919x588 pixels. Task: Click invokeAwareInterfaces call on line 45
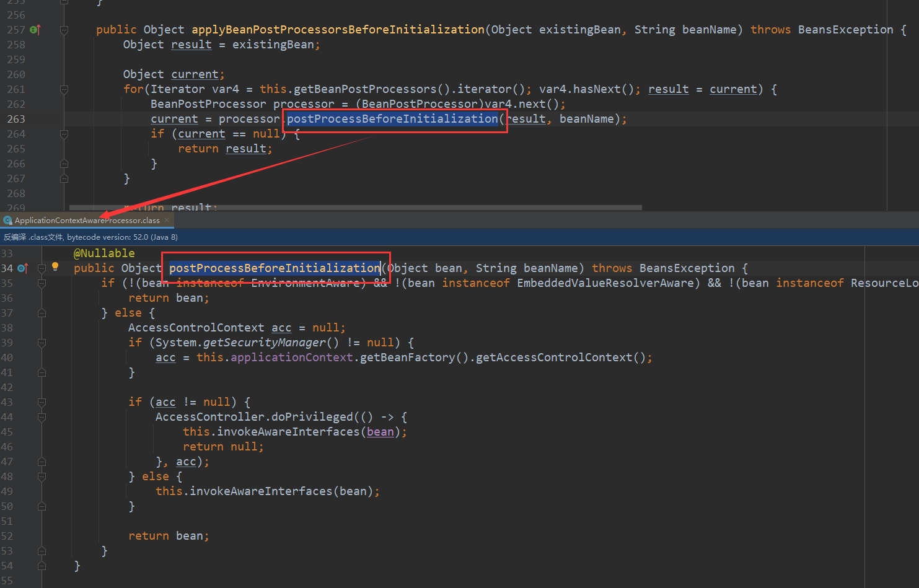pos(288,432)
